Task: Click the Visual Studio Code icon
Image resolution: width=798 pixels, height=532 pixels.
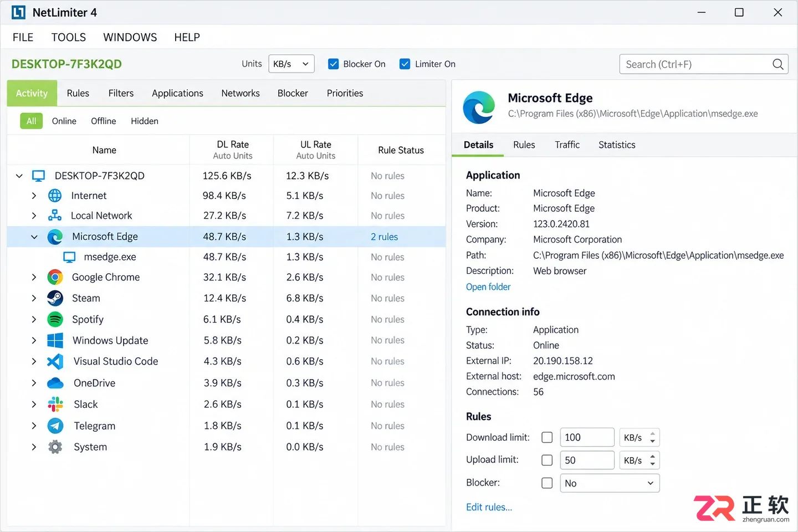Action: click(x=55, y=361)
